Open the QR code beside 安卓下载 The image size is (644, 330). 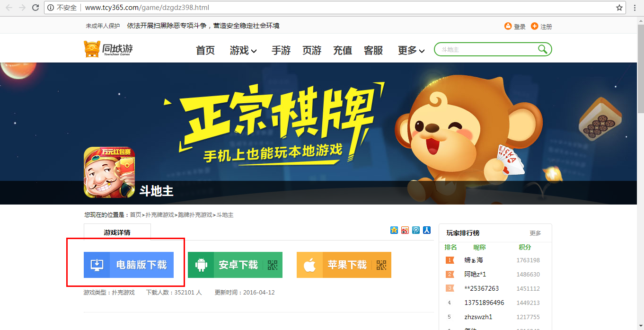[272, 266]
